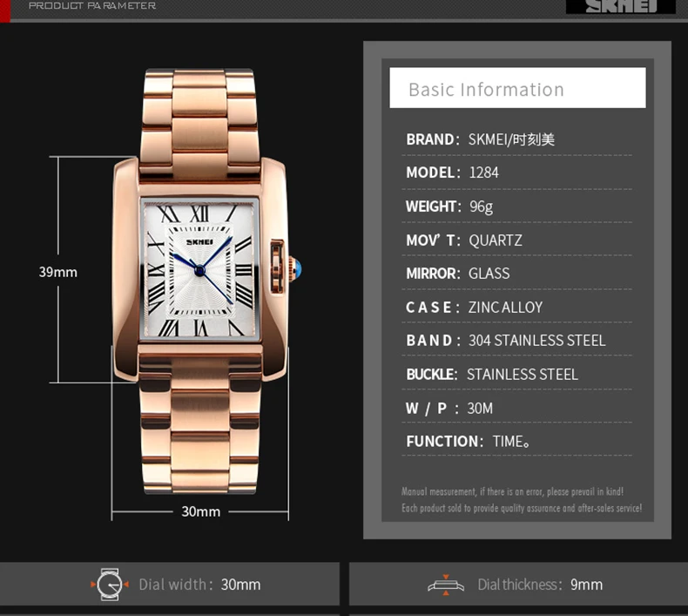Click the 'MIRROR:' label

point(433,274)
